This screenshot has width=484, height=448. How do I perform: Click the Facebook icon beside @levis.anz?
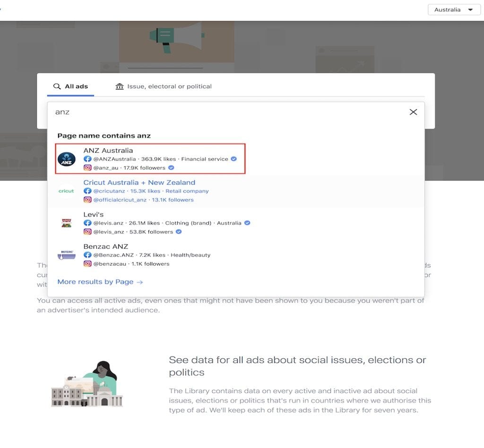tap(88, 223)
